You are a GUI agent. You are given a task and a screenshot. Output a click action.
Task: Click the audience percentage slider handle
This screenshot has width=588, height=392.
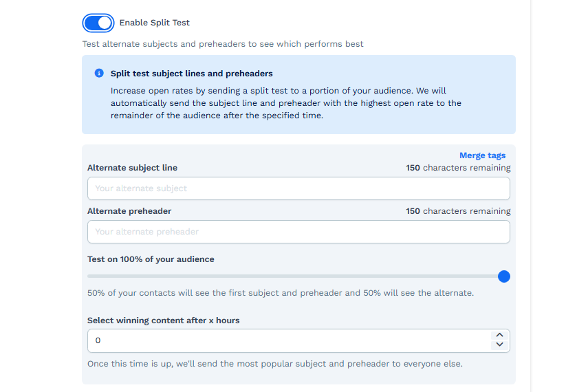(503, 276)
